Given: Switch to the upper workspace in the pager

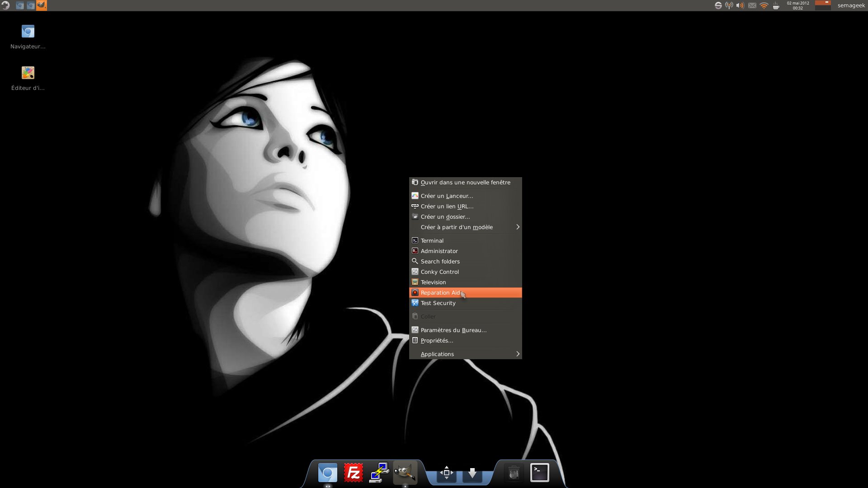Looking at the screenshot, I should [x=823, y=3].
